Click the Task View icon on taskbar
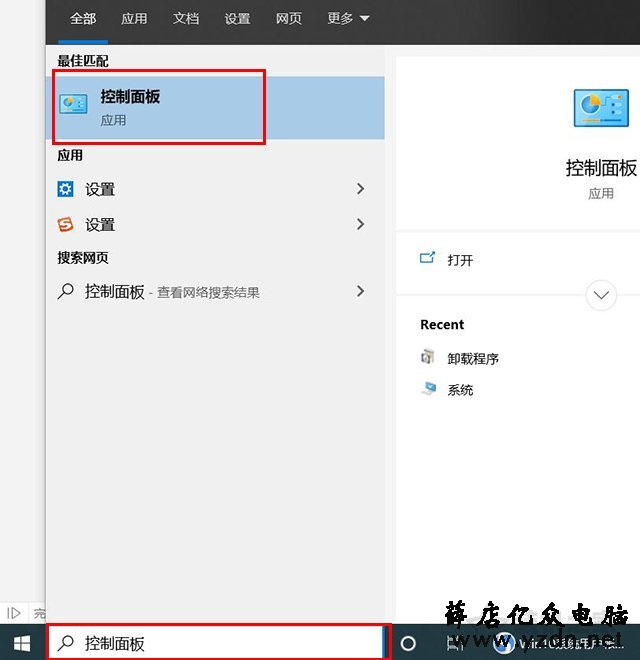 pos(455,643)
